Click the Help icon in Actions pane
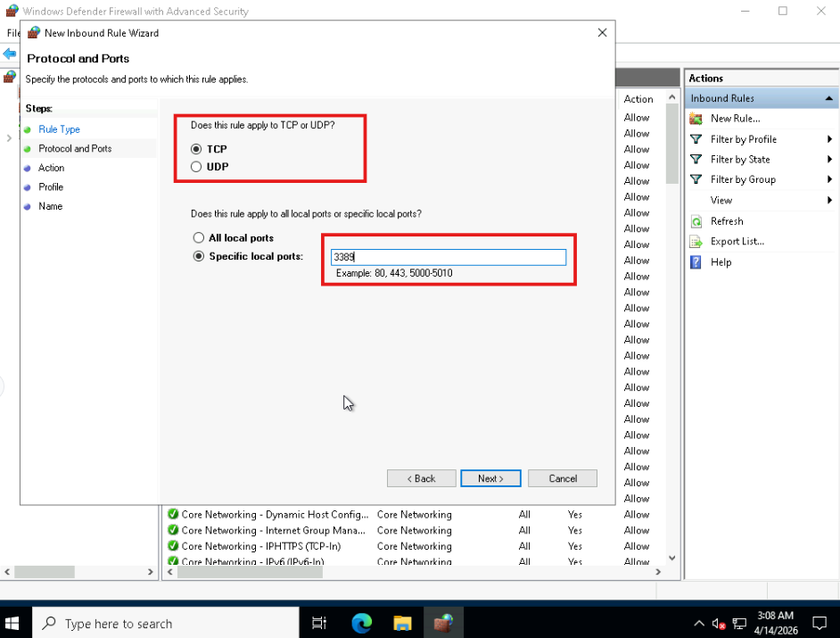Screen dimensions: 840x638 point(696,262)
